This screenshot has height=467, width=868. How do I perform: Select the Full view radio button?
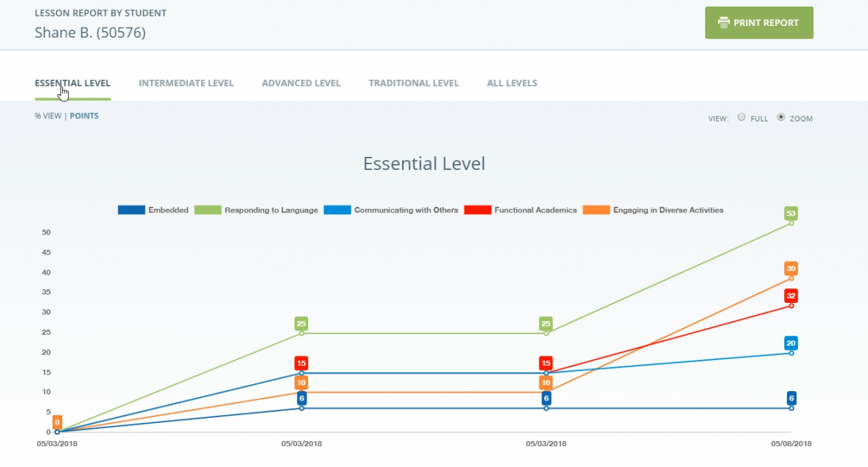[741, 117]
